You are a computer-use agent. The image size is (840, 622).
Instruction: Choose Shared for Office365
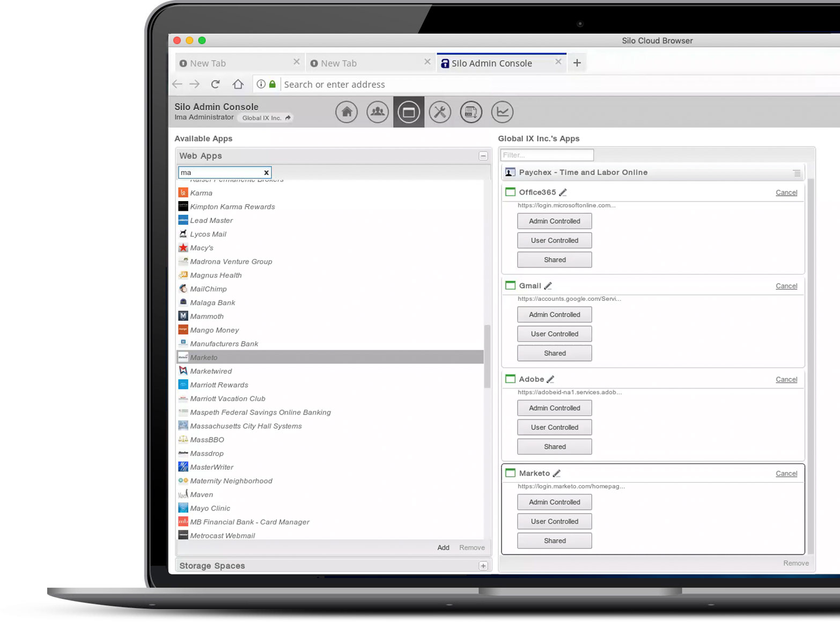tap(555, 260)
